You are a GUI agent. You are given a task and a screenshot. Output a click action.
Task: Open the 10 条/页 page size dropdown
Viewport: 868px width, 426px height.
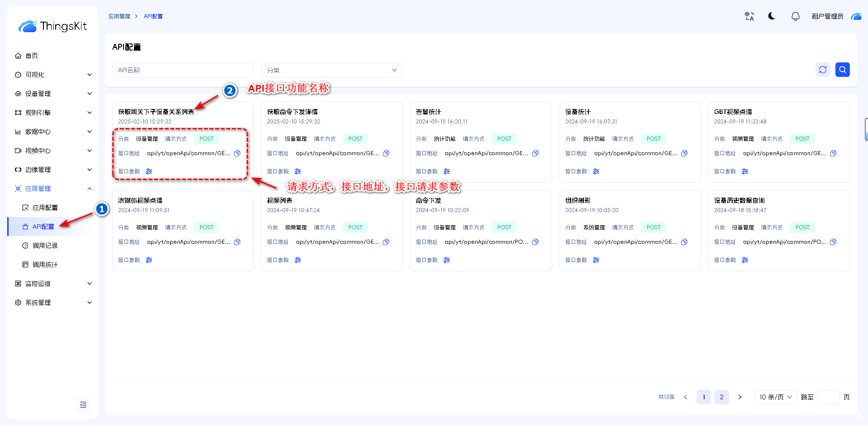pyautogui.click(x=775, y=397)
